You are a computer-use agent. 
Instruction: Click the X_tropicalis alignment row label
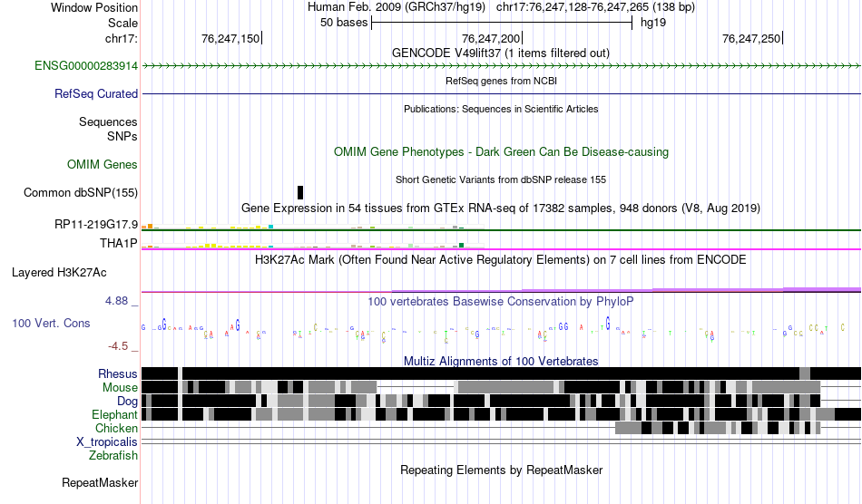click(x=107, y=442)
